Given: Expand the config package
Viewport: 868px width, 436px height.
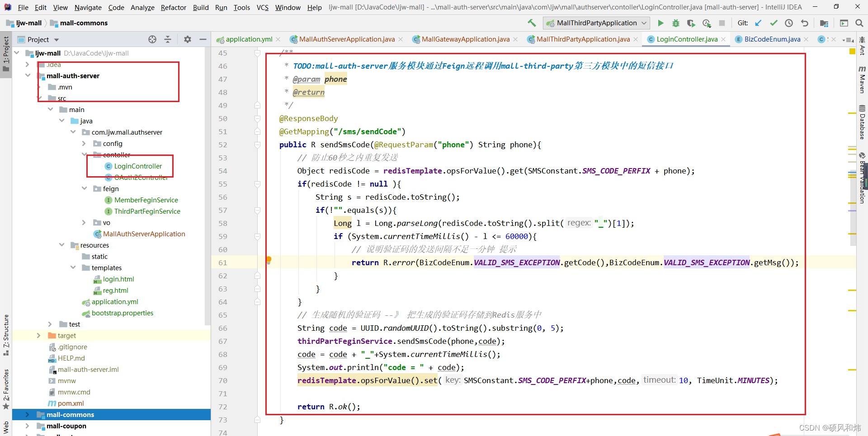Looking at the screenshot, I should pos(84,143).
